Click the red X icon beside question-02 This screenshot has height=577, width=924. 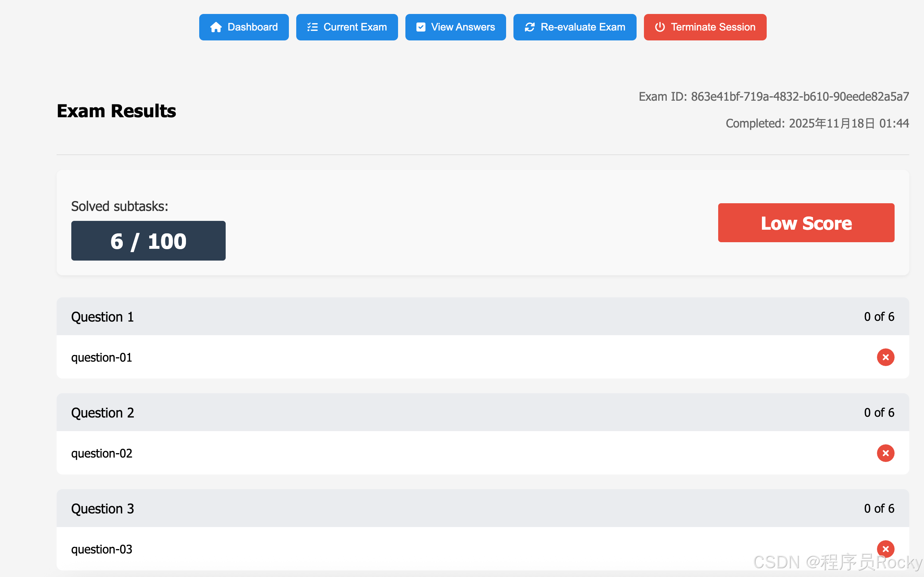[885, 453]
